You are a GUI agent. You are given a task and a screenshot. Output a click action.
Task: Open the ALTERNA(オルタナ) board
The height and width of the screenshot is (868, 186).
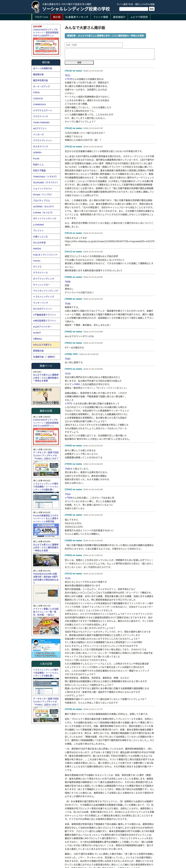pyautogui.click(x=46, y=207)
